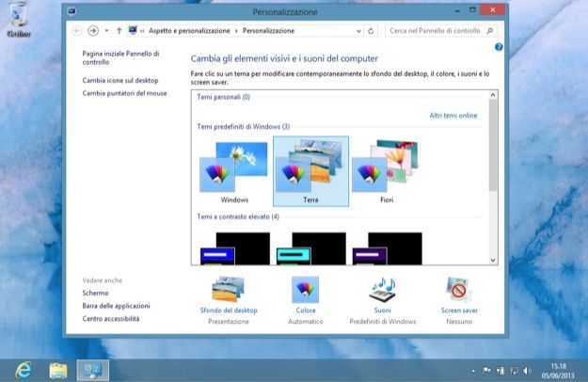
Task: Click the Control Panel icon in address bar
Action: (x=133, y=30)
